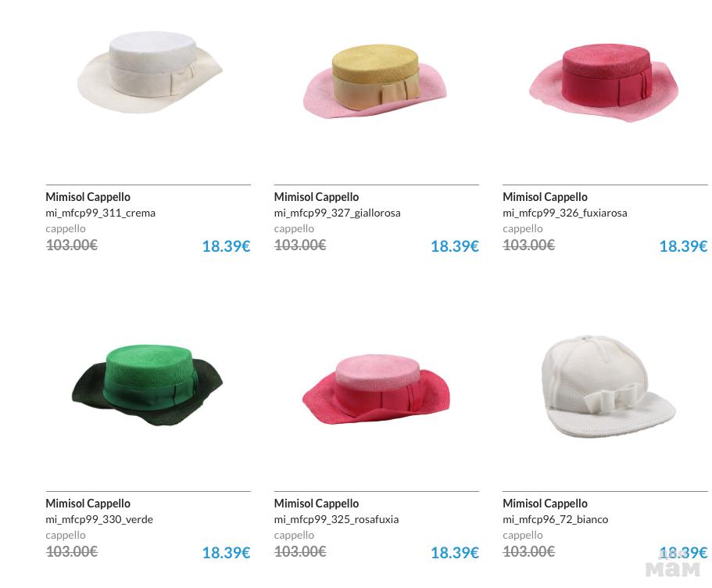Screen dimensions: 712x588
Task: Click Mimisol Cappello title above mi_mfcp99_311_crema
Action: pyautogui.click(x=88, y=197)
